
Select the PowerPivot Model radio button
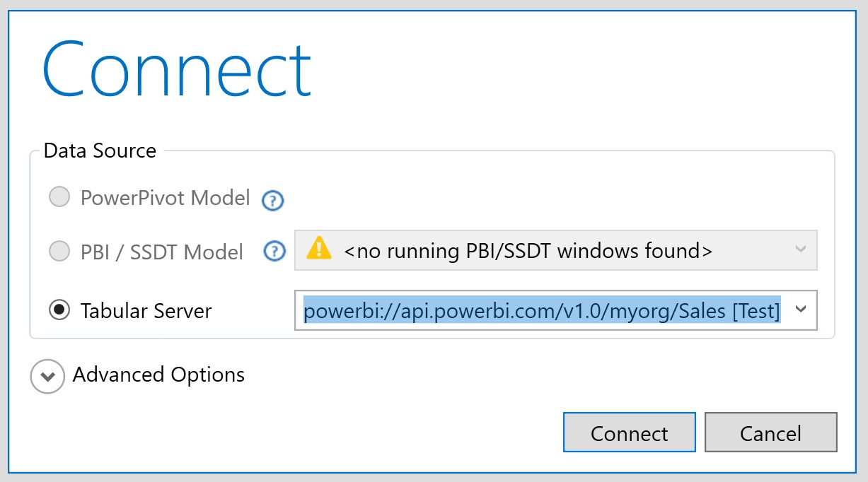point(59,197)
